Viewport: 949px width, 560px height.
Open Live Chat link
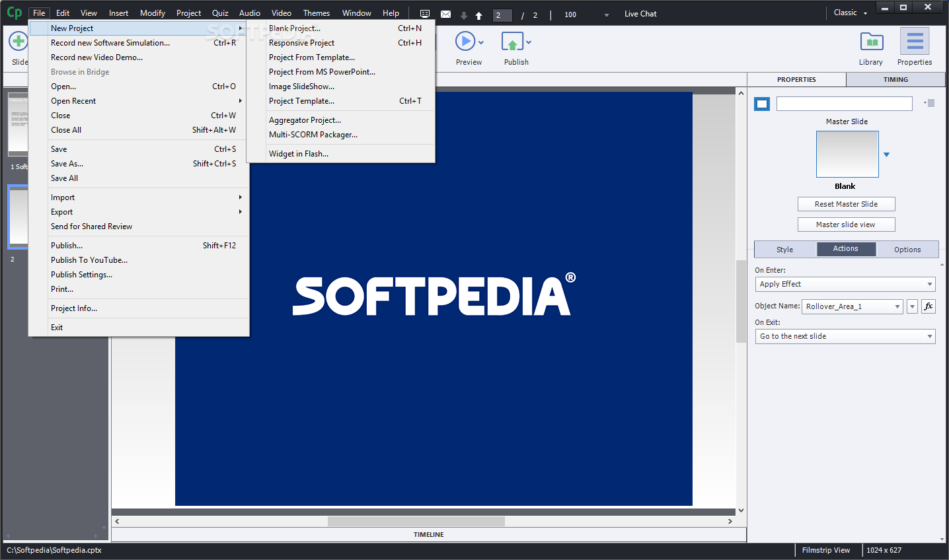pyautogui.click(x=640, y=13)
